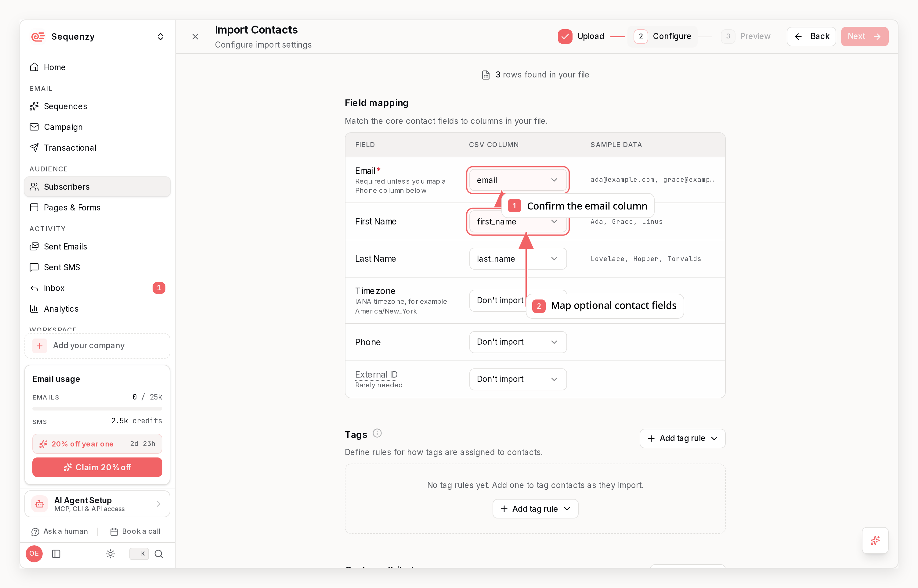Image resolution: width=918 pixels, height=588 pixels.
Task: Click the Home house icon
Action: tap(34, 67)
